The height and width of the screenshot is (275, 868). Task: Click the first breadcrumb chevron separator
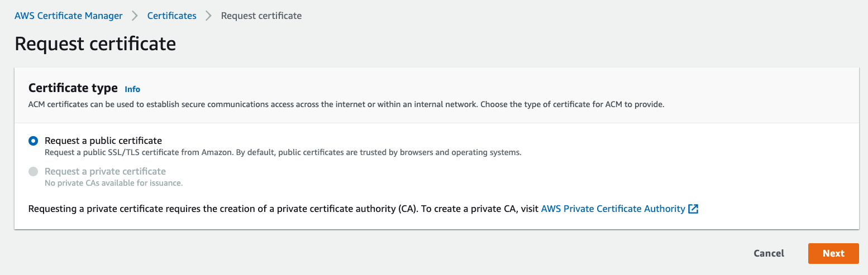click(135, 16)
